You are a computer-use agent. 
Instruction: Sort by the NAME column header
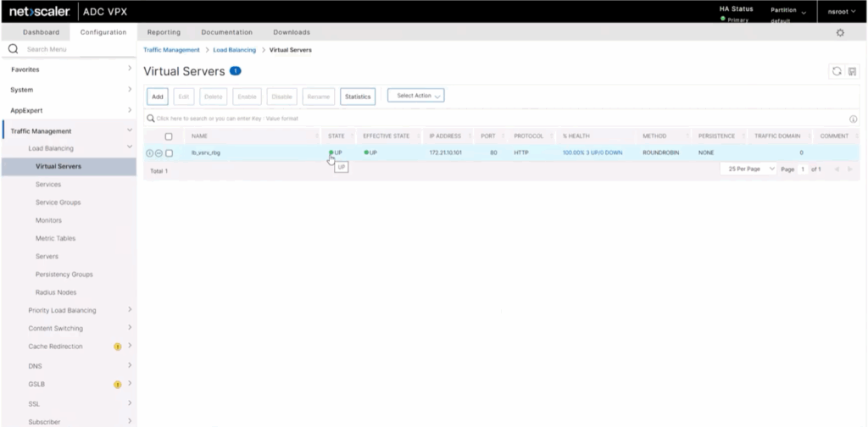coord(199,136)
